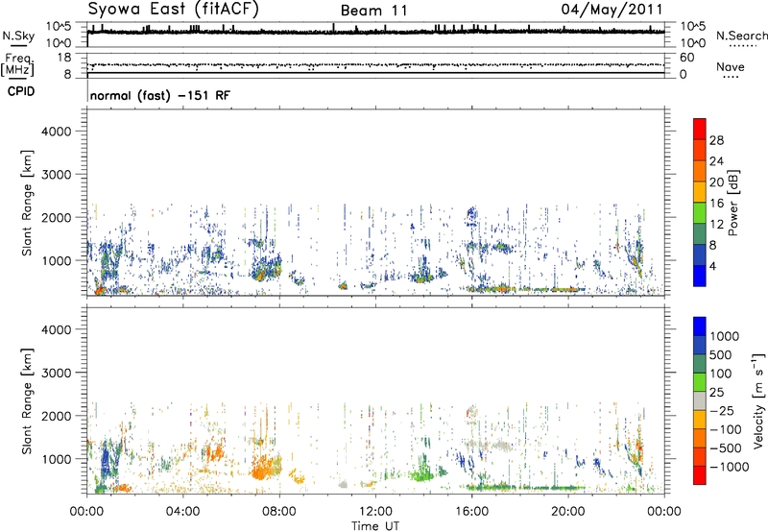Pick the Power colorbar segment between 4 and 8
This screenshot has width=768, height=532.
pyautogui.click(x=700, y=255)
